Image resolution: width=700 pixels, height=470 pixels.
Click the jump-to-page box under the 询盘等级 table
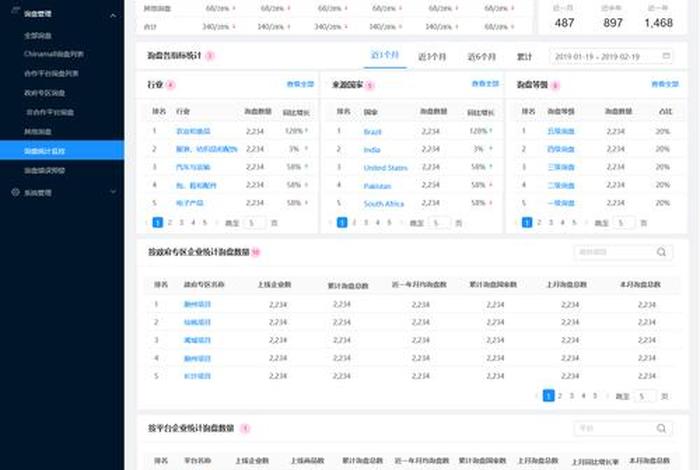point(624,223)
